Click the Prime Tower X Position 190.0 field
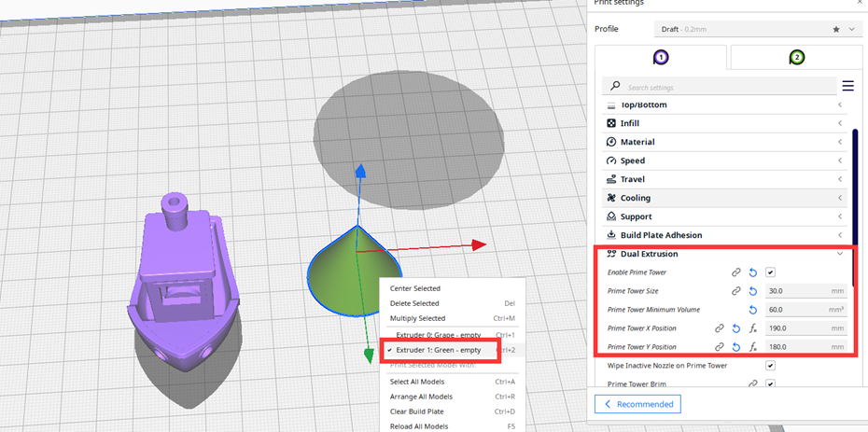 click(806, 328)
